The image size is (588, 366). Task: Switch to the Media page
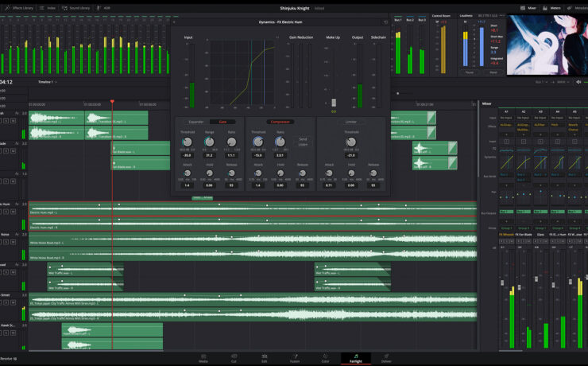[203, 358]
